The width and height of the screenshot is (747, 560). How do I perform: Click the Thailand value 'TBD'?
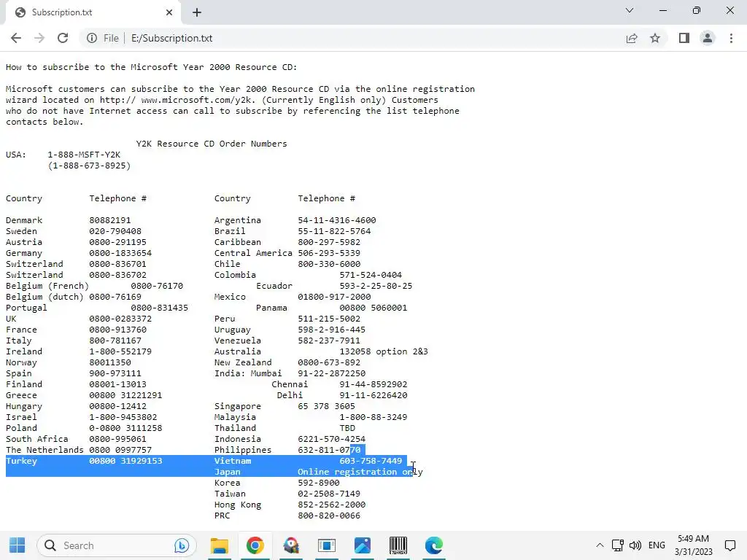point(347,428)
